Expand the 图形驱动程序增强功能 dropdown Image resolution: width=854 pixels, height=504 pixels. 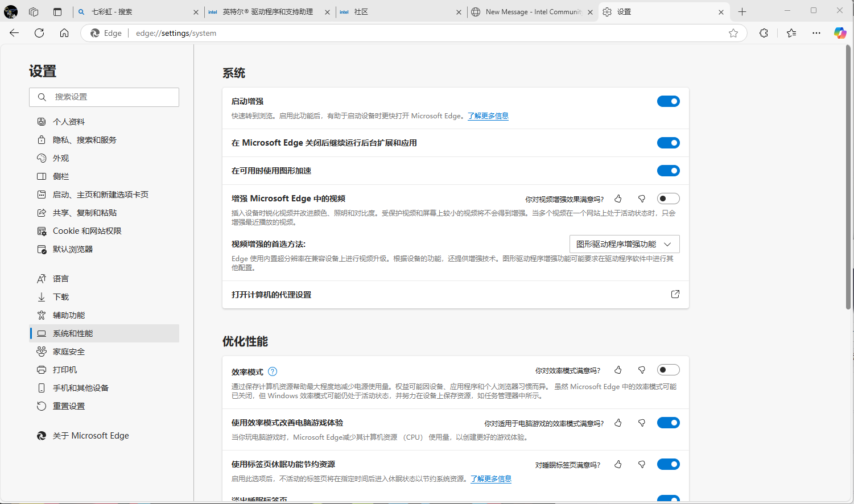coord(624,244)
